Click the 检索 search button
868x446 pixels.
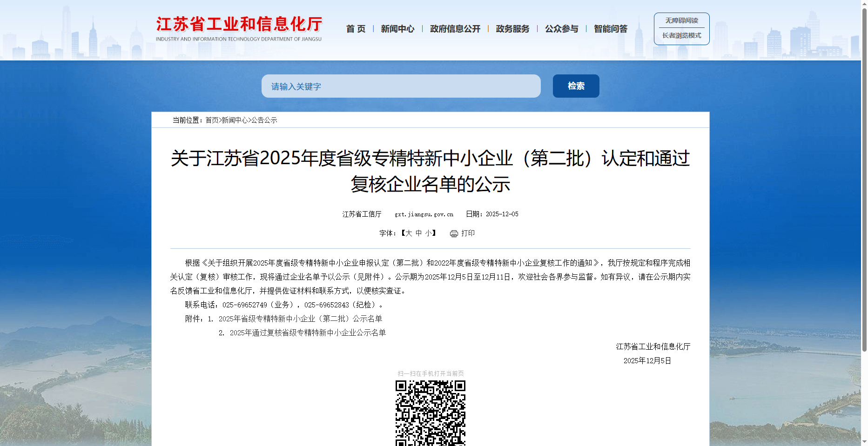click(576, 86)
